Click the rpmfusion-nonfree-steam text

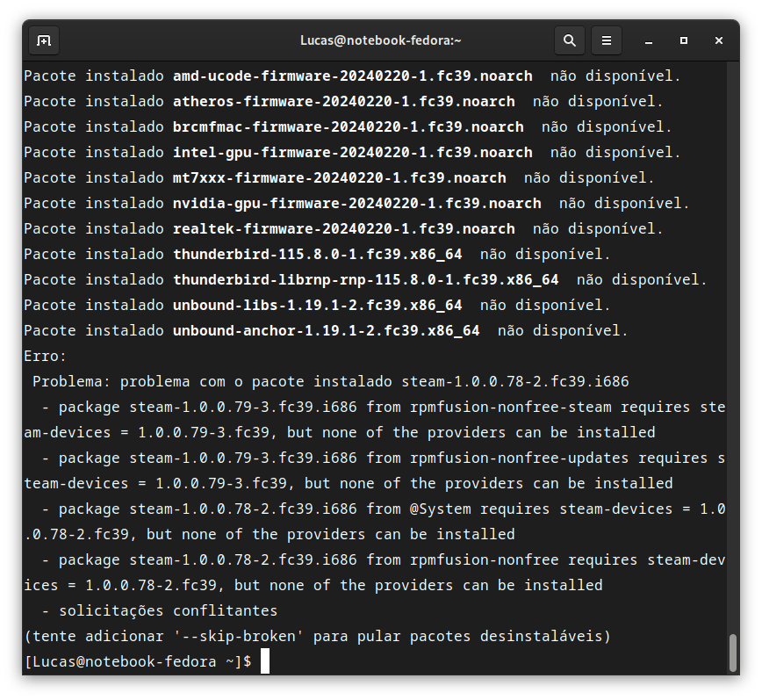click(x=511, y=407)
